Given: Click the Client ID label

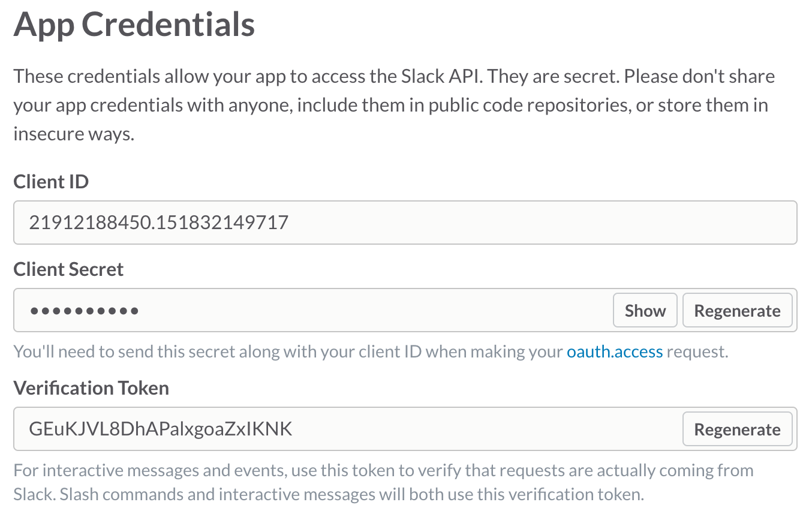Looking at the screenshot, I should [x=51, y=181].
